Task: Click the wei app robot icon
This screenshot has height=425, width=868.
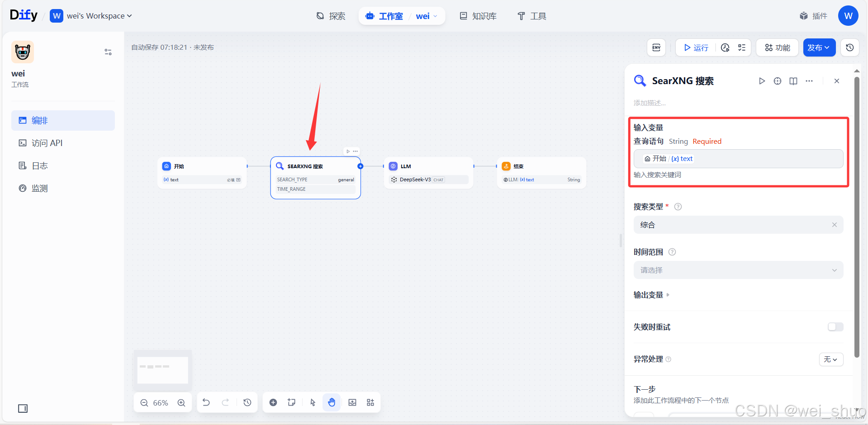Action: click(x=23, y=52)
